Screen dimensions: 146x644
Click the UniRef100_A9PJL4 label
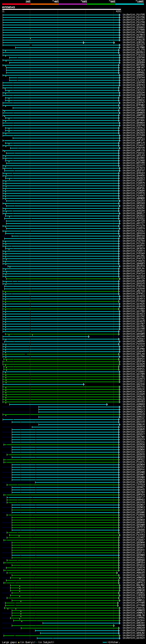pos(134,70)
